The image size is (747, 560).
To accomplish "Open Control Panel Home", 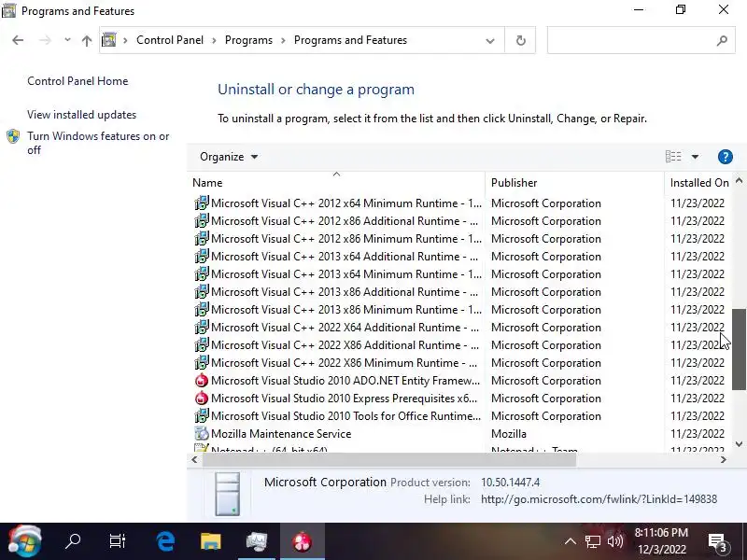I will [78, 81].
